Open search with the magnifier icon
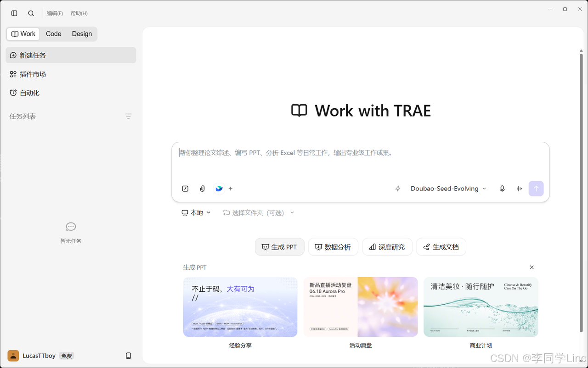588x368 pixels. click(31, 13)
